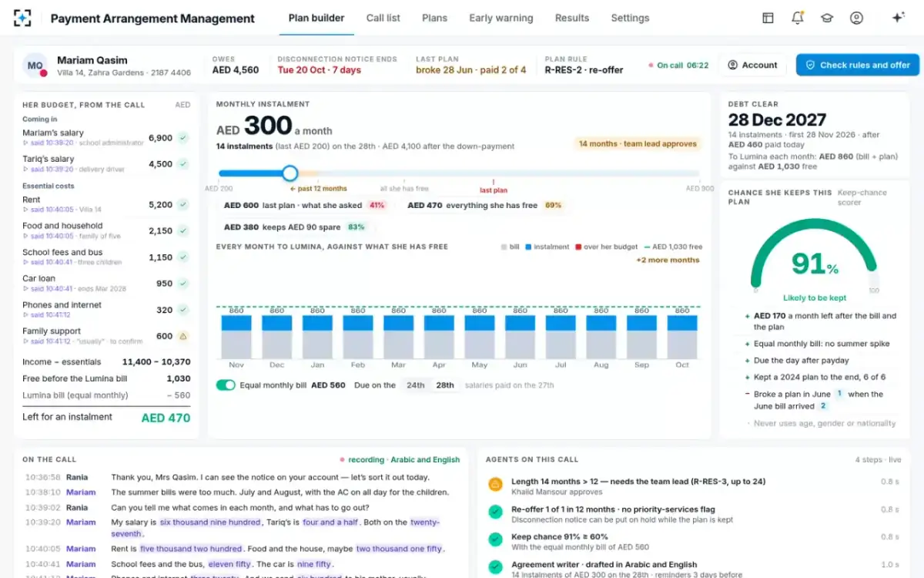Click the green check for Food and household

[x=183, y=231]
